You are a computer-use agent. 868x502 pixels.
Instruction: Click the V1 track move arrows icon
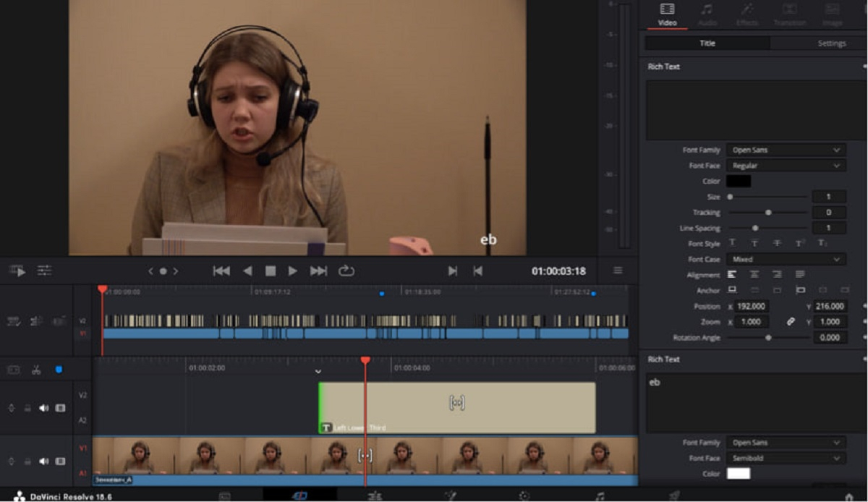(11, 461)
